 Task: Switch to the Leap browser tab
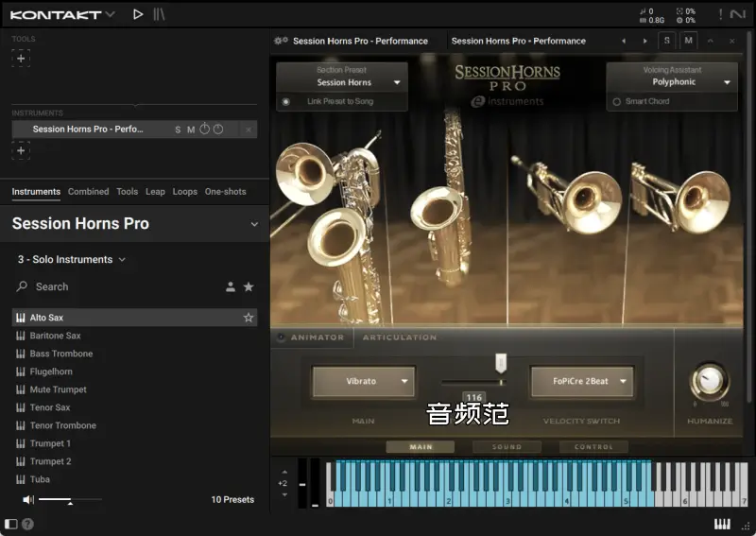coord(155,192)
